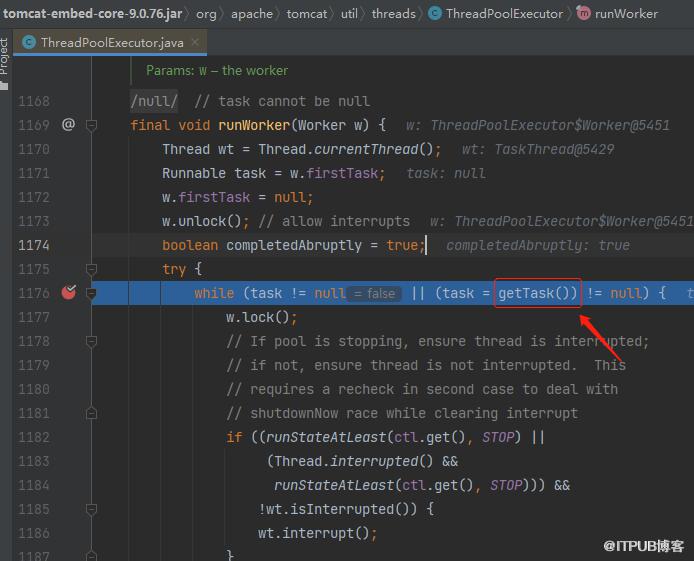Viewport: 694px width, 561px height.
Task: Collapse the if block fold at line 1185
Action: (x=91, y=509)
